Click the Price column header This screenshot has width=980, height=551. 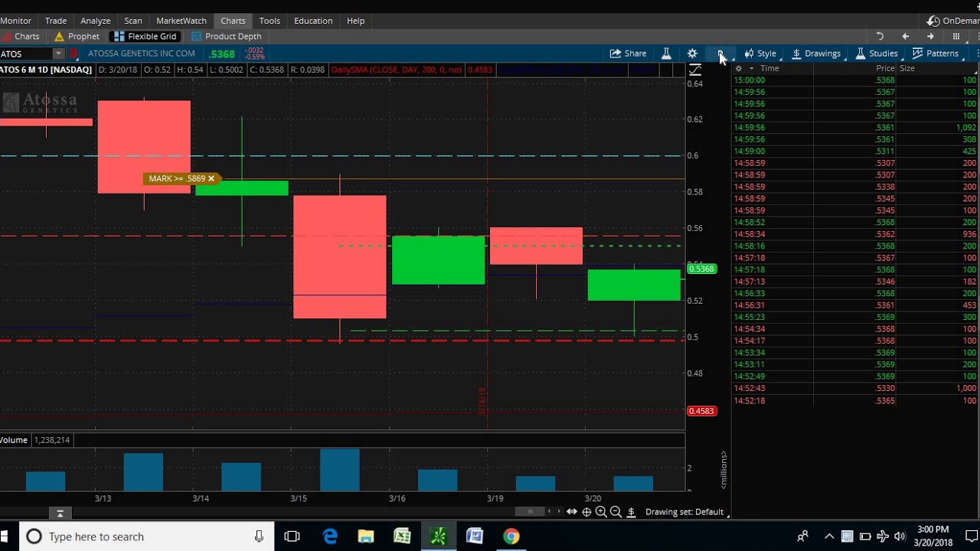pyautogui.click(x=885, y=68)
